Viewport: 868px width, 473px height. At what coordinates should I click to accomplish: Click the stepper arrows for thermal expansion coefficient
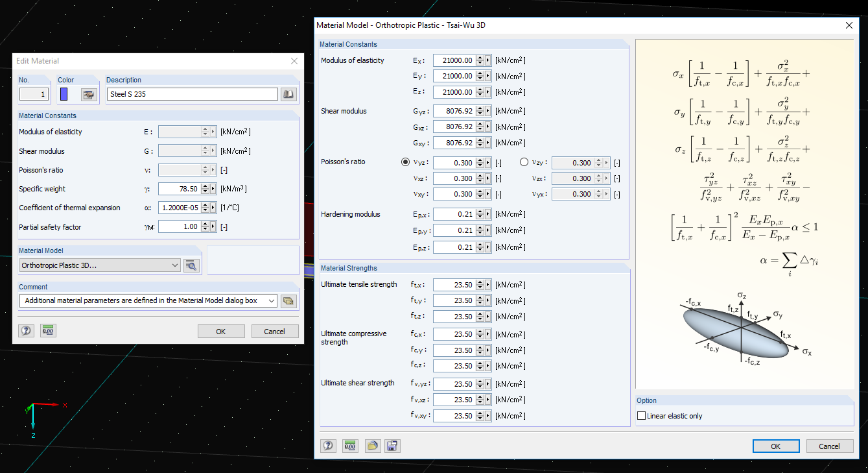coord(205,208)
